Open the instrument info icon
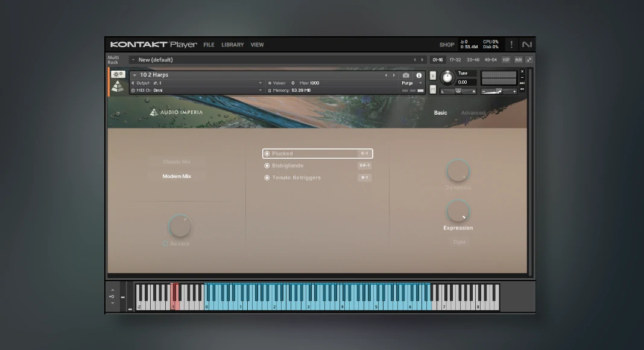The image size is (644, 350). tap(419, 75)
